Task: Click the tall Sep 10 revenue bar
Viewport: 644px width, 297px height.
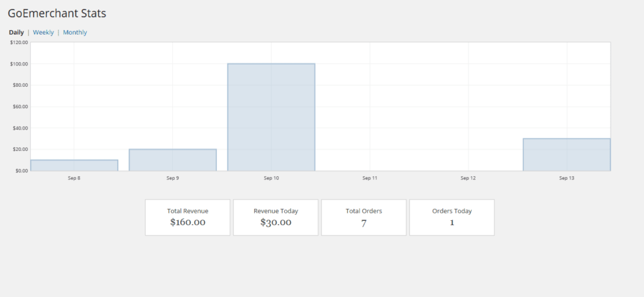Action: coord(271,117)
